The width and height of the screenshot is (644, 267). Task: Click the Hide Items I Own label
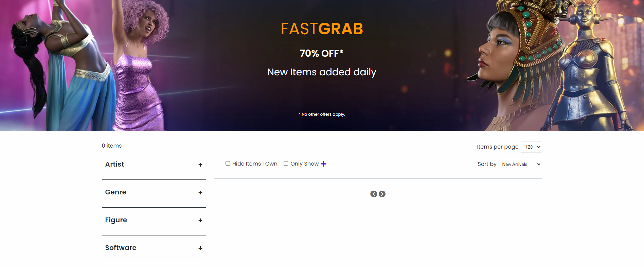[255, 164]
